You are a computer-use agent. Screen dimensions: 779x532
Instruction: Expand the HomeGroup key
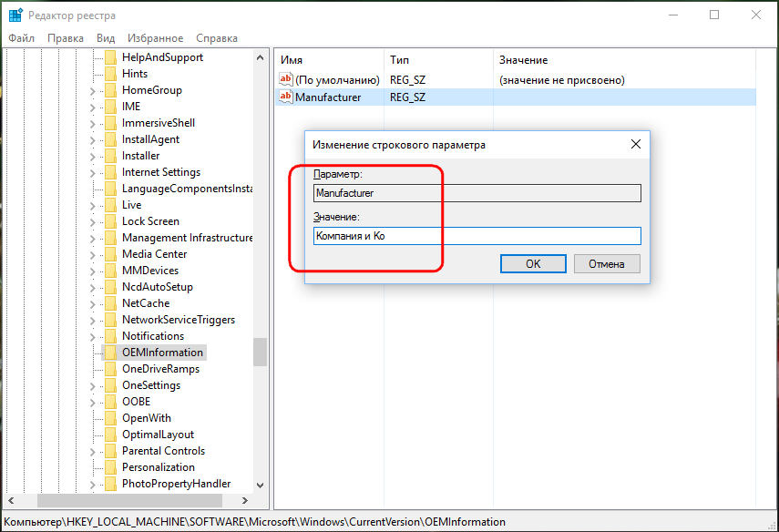[x=92, y=91]
